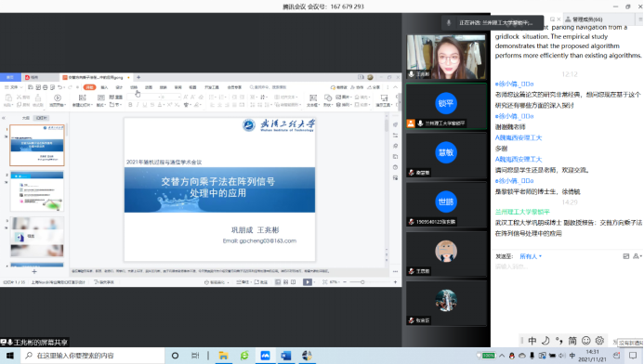Screen dimensions: 644x364
Task: Click the zoom in plus on status bar
Action: click(x=395, y=282)
